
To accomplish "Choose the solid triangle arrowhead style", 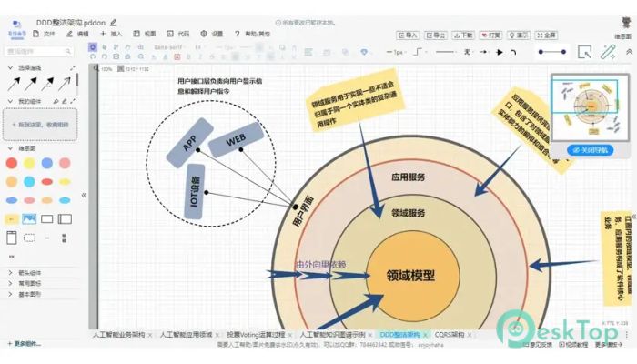I will [x=500, y=52].
